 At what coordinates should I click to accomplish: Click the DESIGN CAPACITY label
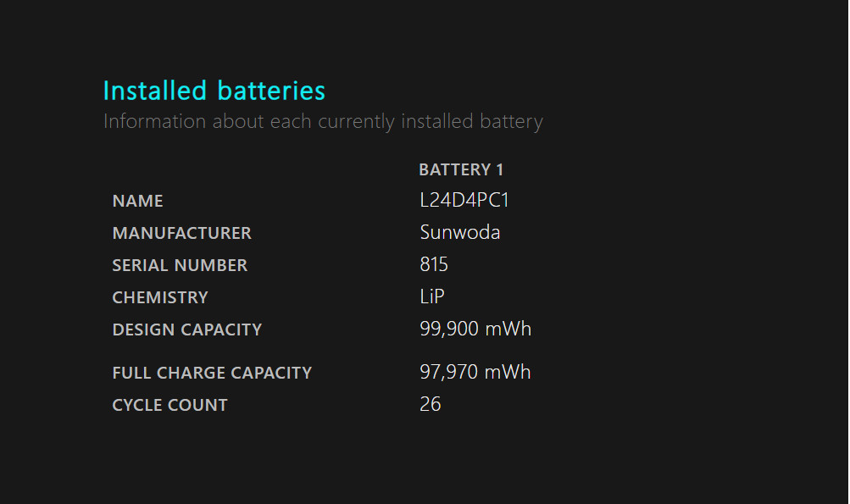[x=187, y=330]
